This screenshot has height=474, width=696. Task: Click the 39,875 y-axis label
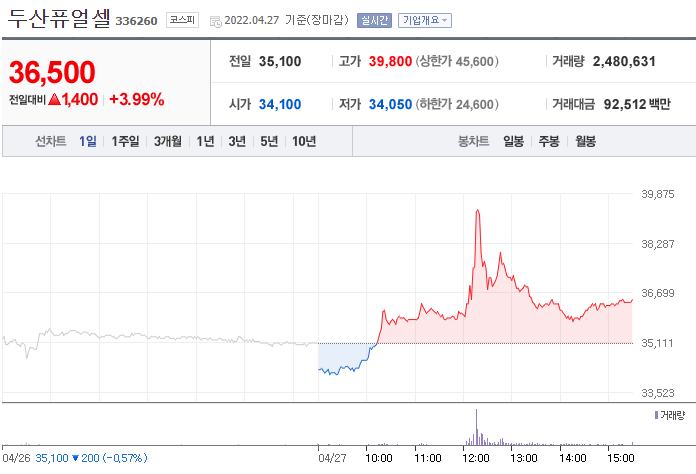(x=657, y=194)
